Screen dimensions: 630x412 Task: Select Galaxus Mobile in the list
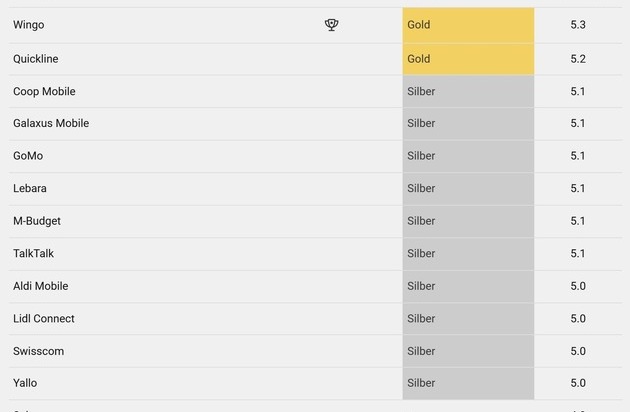pos(51,124)
